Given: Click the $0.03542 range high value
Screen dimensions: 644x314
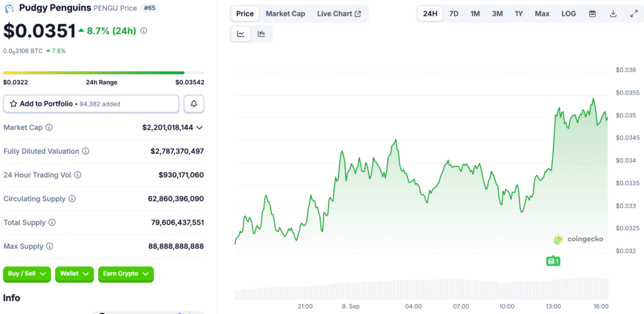Looking at the screenshot, I should (190, 82).
